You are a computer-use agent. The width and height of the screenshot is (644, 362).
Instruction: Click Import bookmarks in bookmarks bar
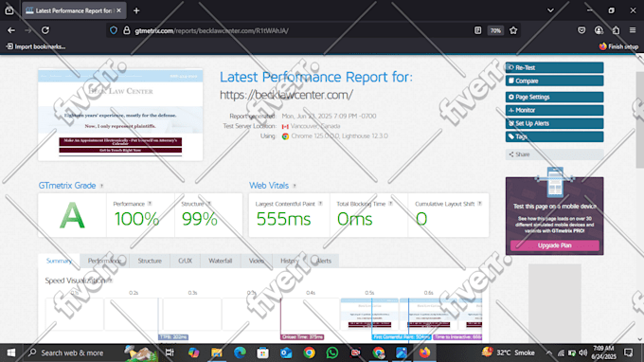tap(36, 46)
